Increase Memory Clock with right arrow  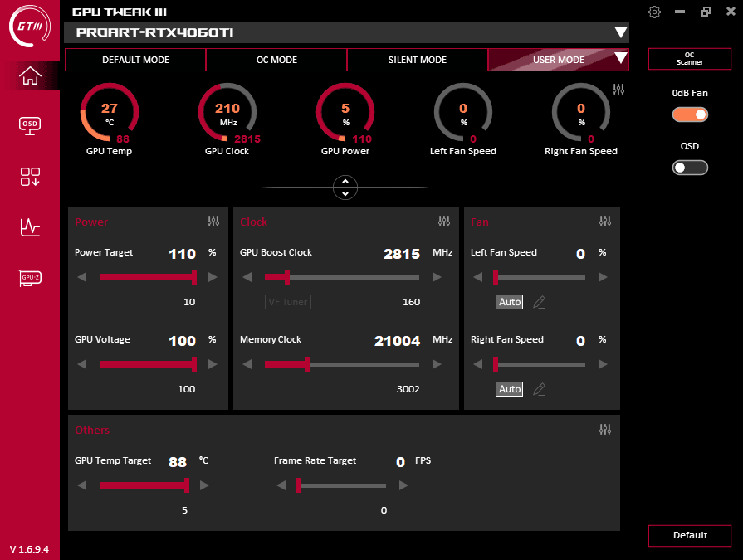tap(437, 364)
